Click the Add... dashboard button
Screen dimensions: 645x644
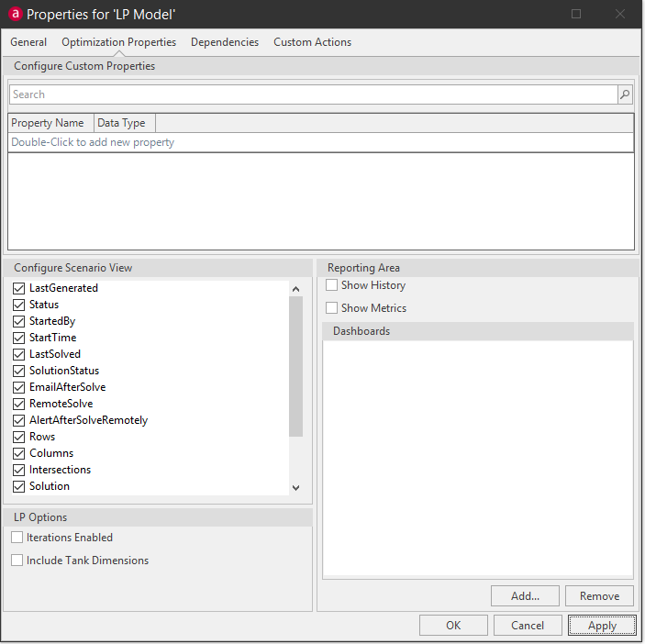(525, 596)
